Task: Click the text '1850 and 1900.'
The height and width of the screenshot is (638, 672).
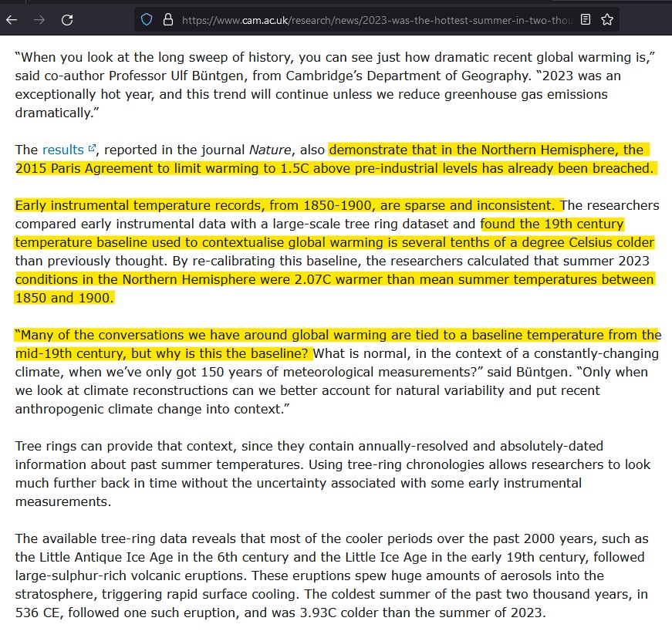Action: pos(64,298)
